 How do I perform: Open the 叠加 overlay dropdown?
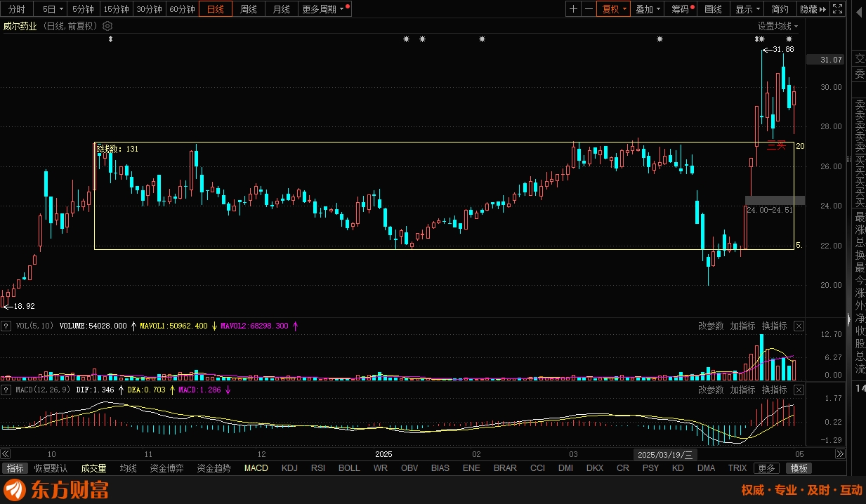(646, 9)
